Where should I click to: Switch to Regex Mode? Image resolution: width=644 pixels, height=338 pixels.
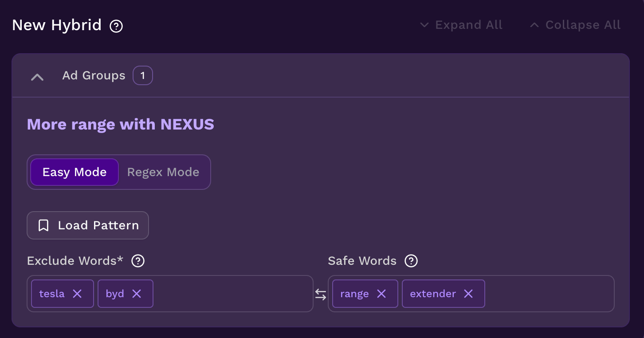click(163, 172)
